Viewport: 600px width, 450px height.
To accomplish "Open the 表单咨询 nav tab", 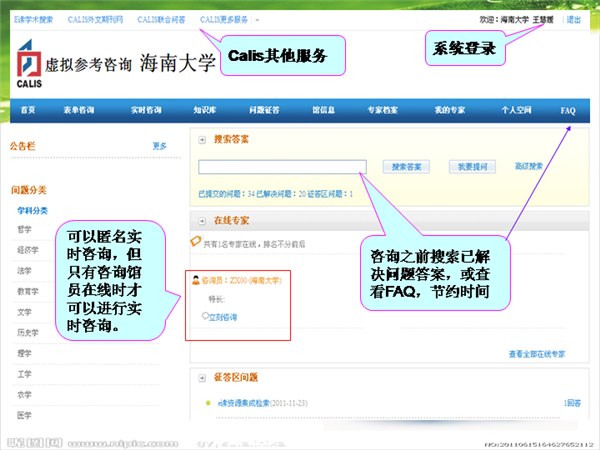I will [79, 110].
